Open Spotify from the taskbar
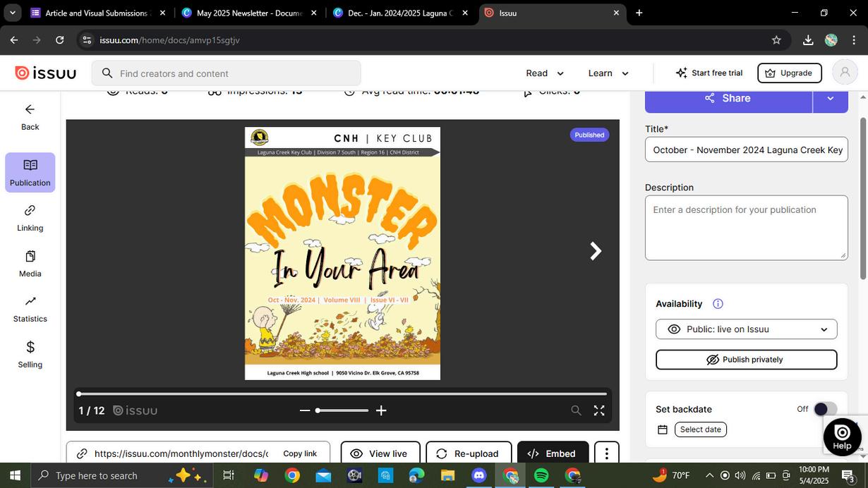The image size is (868, 488). click(541, 475)
